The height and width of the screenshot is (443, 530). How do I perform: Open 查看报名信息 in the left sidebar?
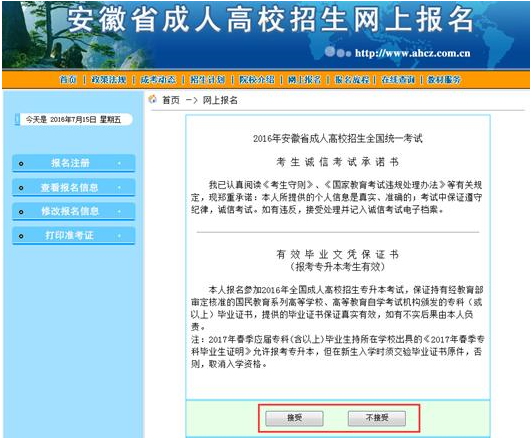click(74, 188)
